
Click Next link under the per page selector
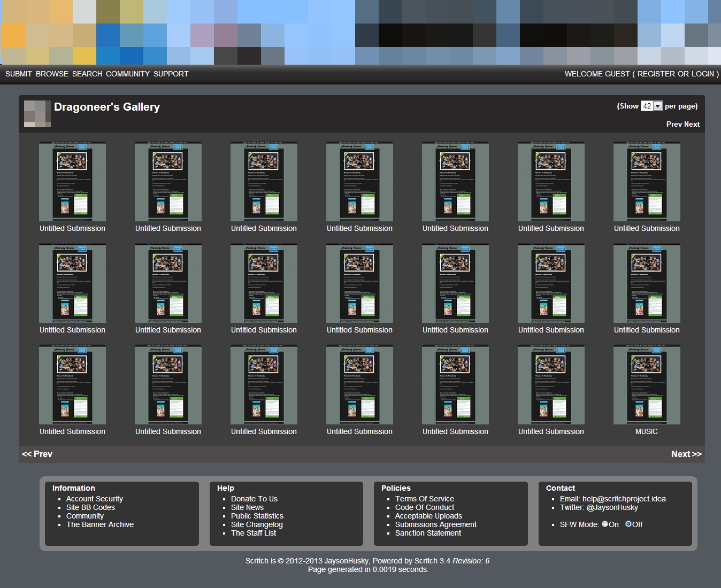coord(692,124)
